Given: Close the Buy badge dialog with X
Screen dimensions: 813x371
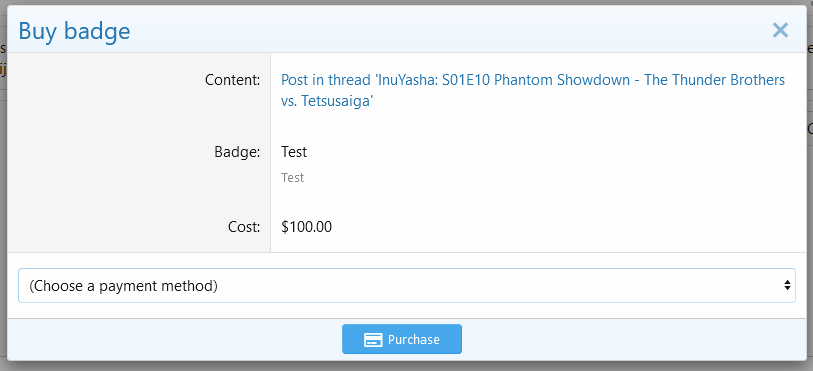Looking at the screenshot, I should click(x=780, y=31).
